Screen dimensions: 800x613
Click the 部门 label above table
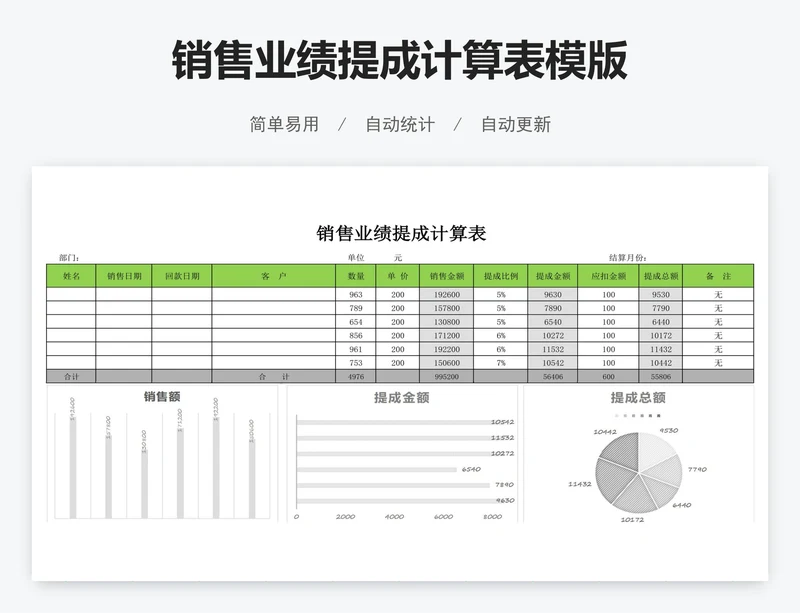tap(69, 258)
